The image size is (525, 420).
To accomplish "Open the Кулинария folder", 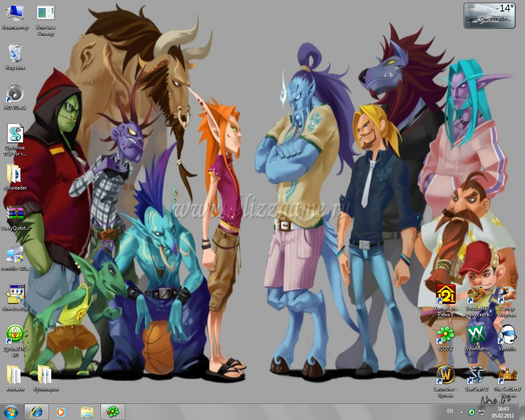I will (46, 378).
